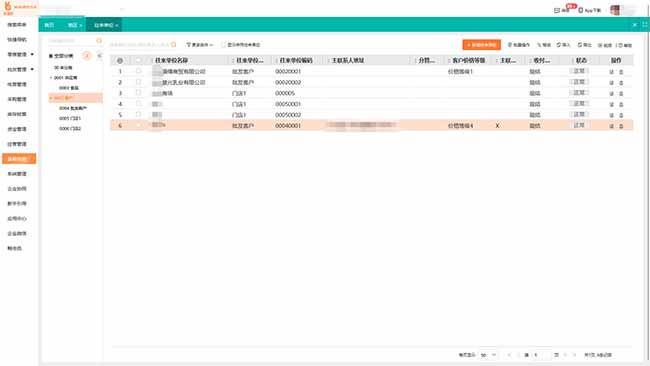Click the search icon above the category tree
The width and height of the screenshot is (650, 366).
click(x=99, y=41)
